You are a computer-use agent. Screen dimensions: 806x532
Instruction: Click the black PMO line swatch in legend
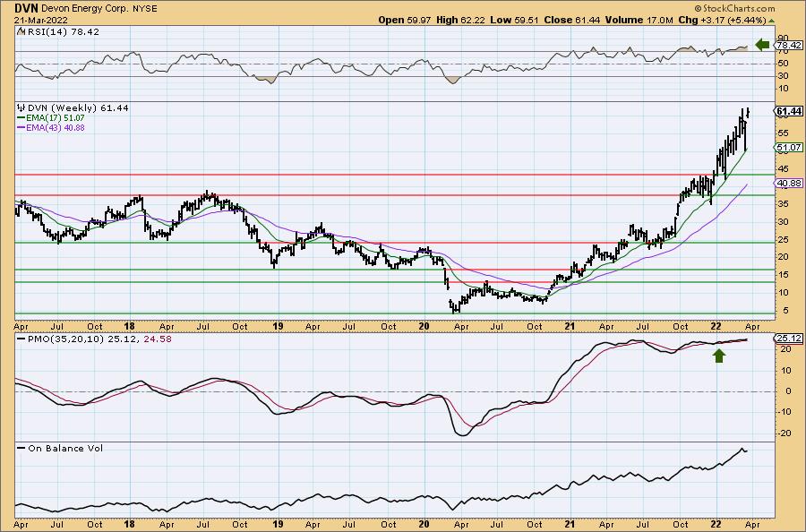[21, 339]
